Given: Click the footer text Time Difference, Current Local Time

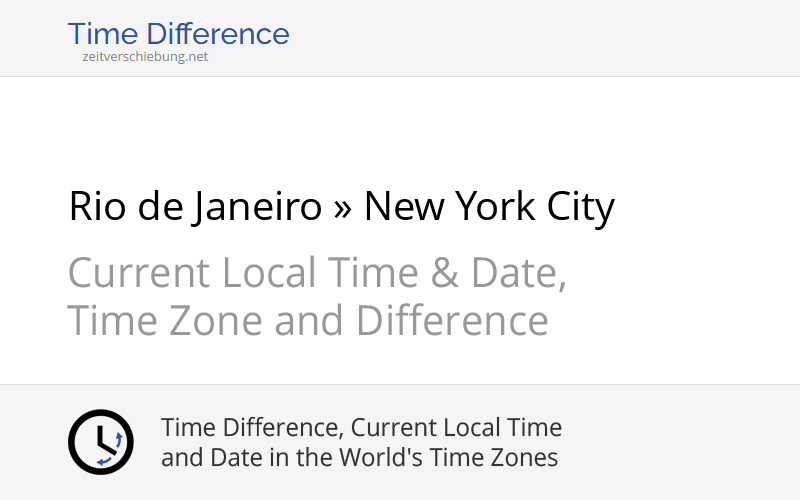Looking at the screenshot, I should tap(361, 428).
